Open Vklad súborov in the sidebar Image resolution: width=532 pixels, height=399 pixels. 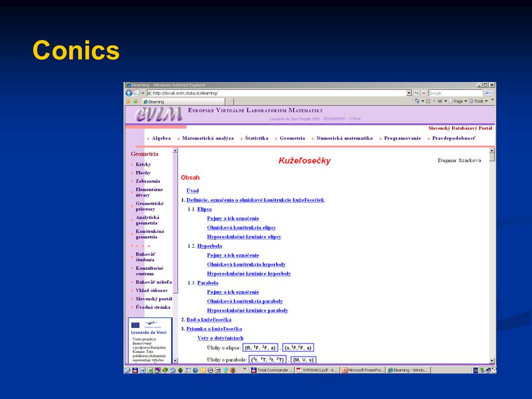[152, 290]
